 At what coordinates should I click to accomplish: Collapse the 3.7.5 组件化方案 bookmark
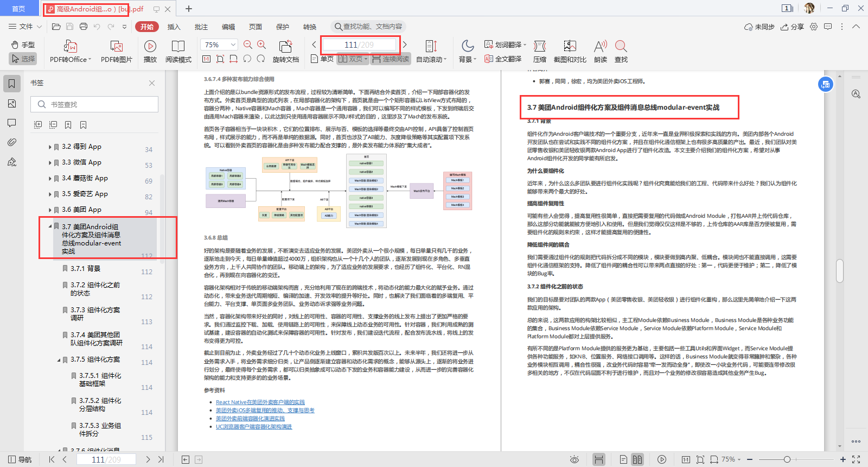59,359
